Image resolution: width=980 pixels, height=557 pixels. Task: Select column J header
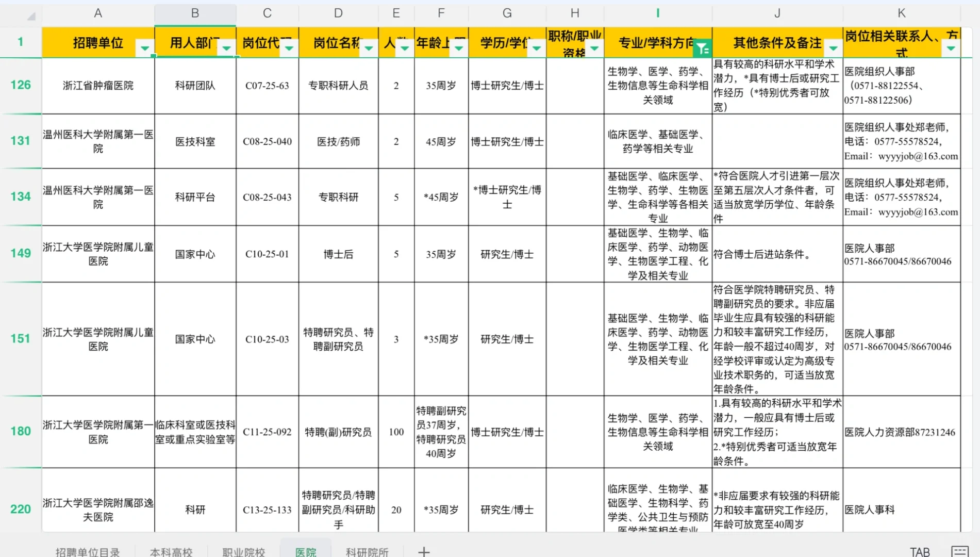(777, 14)
